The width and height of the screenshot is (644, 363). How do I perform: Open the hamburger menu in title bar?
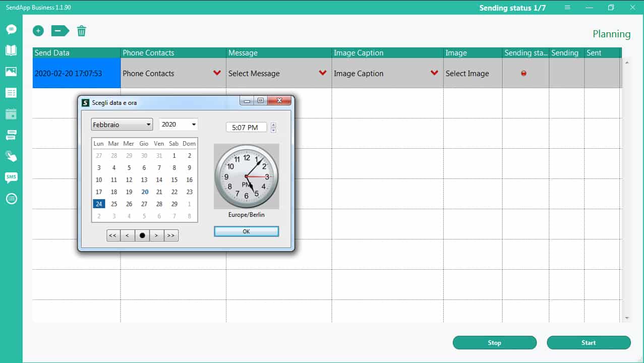point(568,8)
